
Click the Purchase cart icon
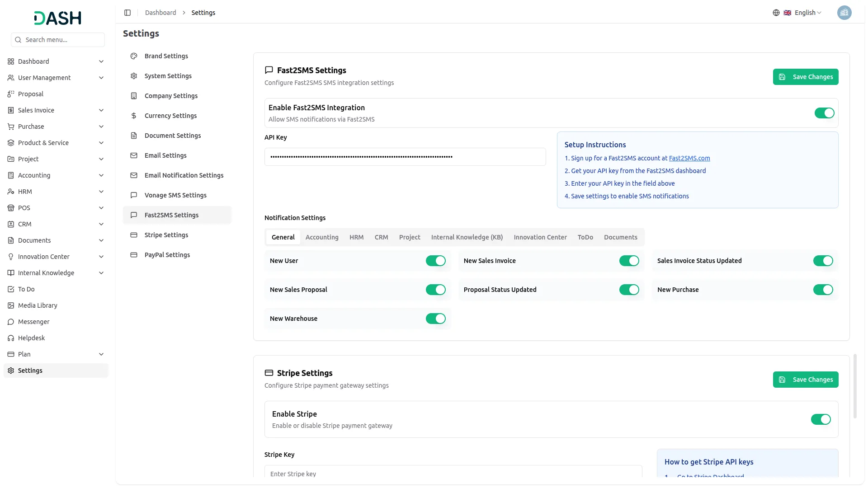[11, 127]
